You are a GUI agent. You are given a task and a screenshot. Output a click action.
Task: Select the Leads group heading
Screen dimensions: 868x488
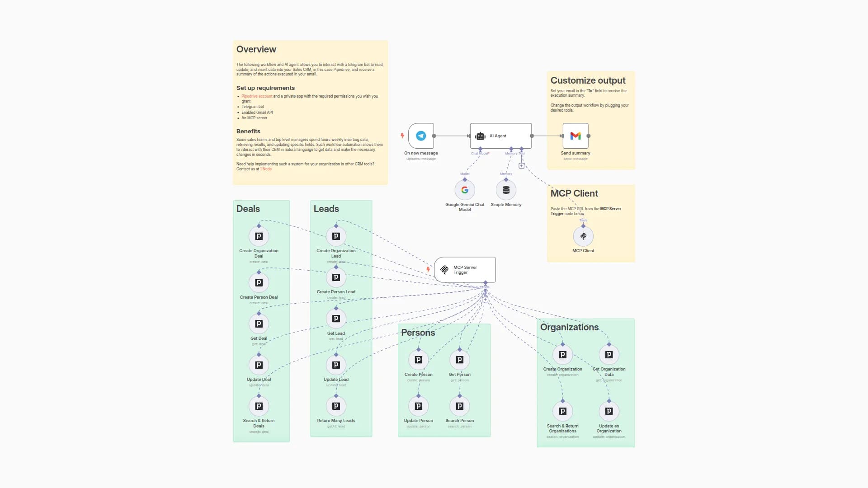tap(326, 209)
